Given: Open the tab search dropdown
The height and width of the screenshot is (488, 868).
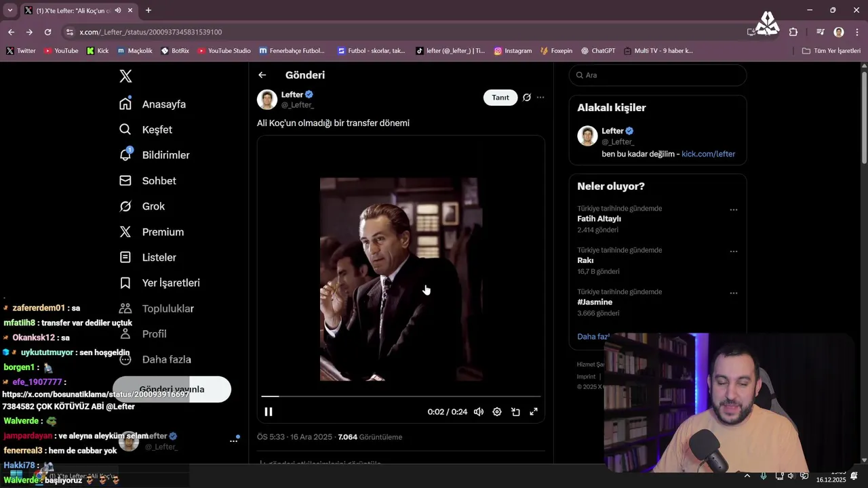Looking at the screenshot, I should pyautogui.click(x=9, y=10).
